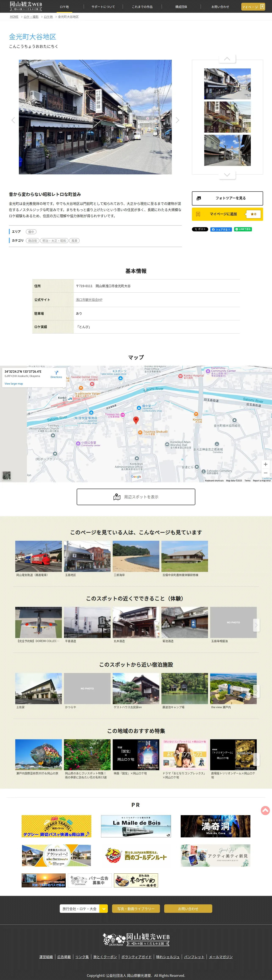Click 周辺スポットを表示 button

[136, 497]
